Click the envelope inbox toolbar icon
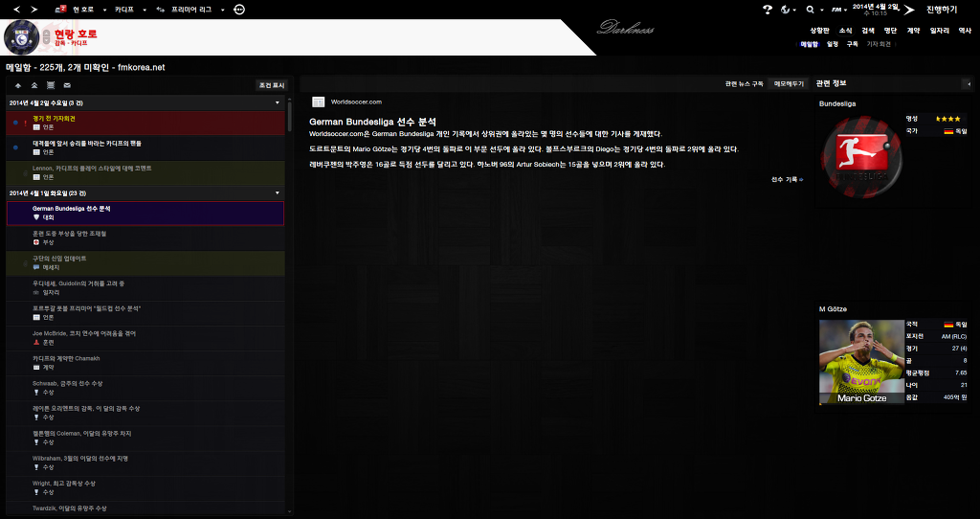The image size is (980, 519). coord(67,85)
